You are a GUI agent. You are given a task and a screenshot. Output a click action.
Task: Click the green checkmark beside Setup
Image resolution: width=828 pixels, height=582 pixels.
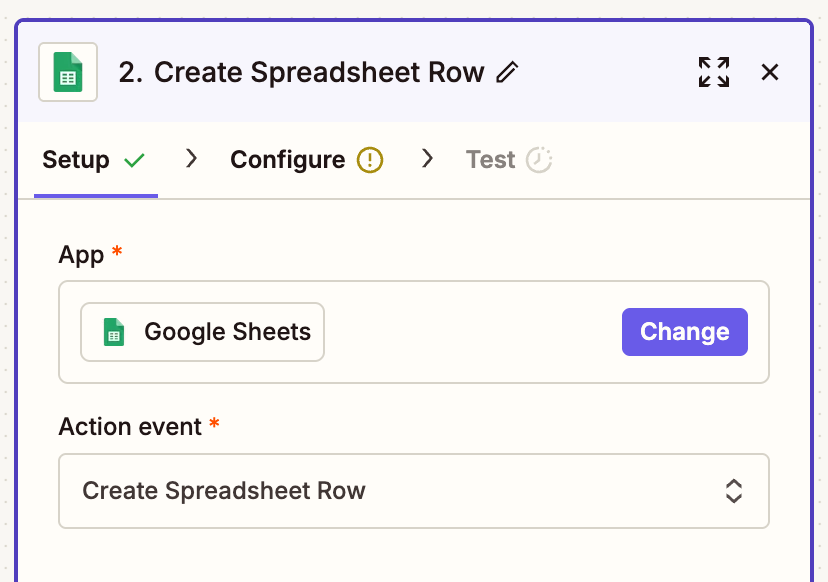134,160
